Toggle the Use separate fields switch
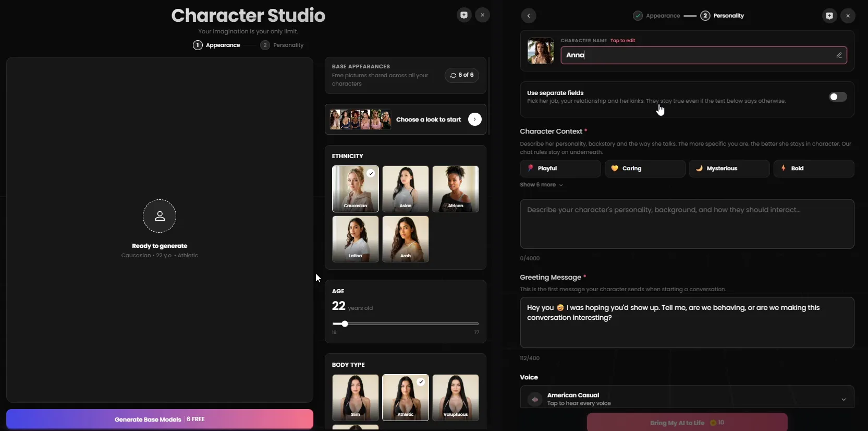The height and width of the screenshot is (431, 868). (838, 97)
